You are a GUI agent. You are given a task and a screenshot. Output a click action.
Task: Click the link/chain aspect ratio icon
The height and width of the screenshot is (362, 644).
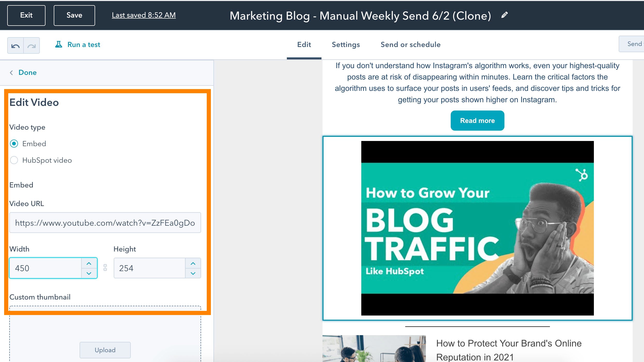[x=105, y=268]
